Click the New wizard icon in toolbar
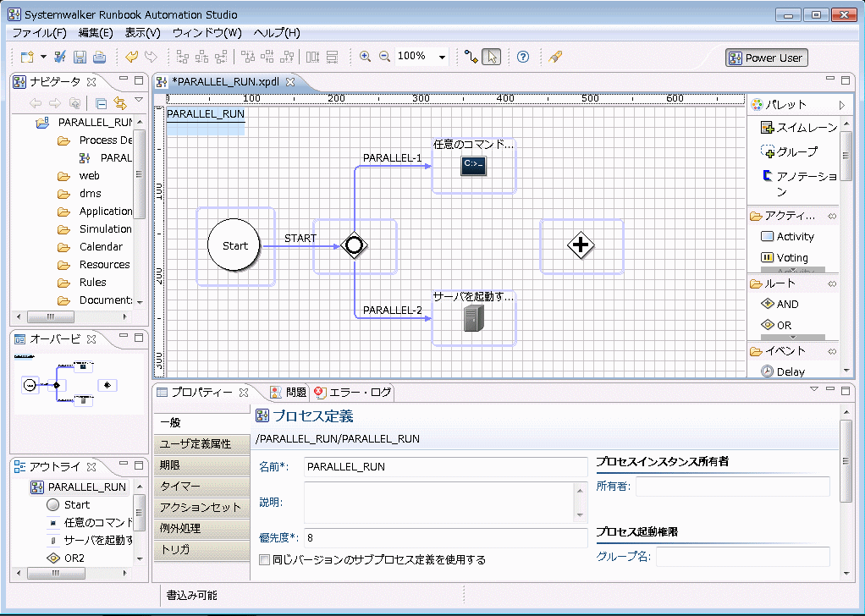Viewport: 865px width, 616px height. coord(26,57)
